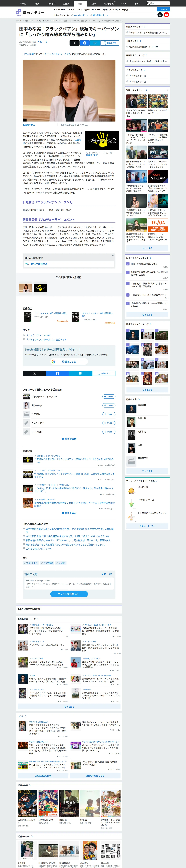
Task: Open the 田中みな実のプロフィール link
Action: coord(39,549)
